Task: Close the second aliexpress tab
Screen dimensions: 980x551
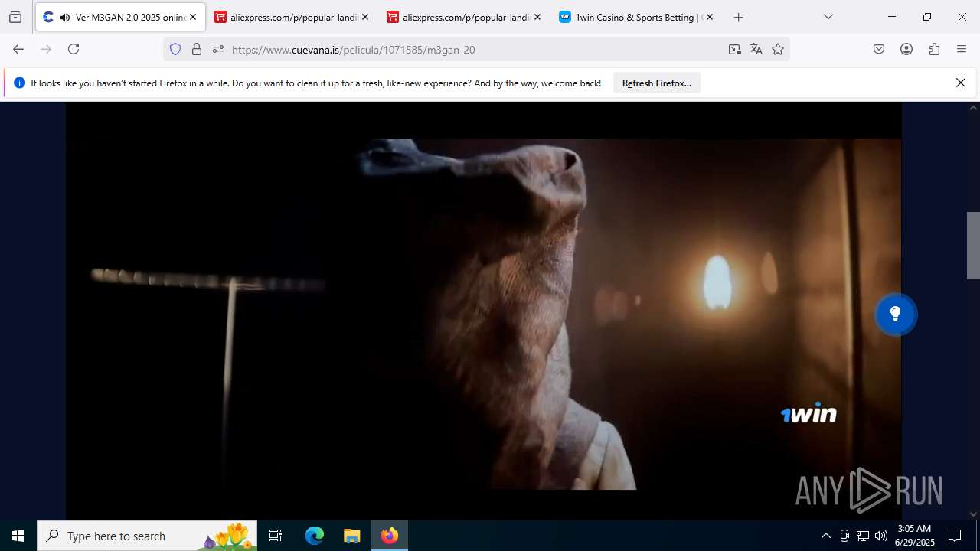Action: click(x=537, y=17)
